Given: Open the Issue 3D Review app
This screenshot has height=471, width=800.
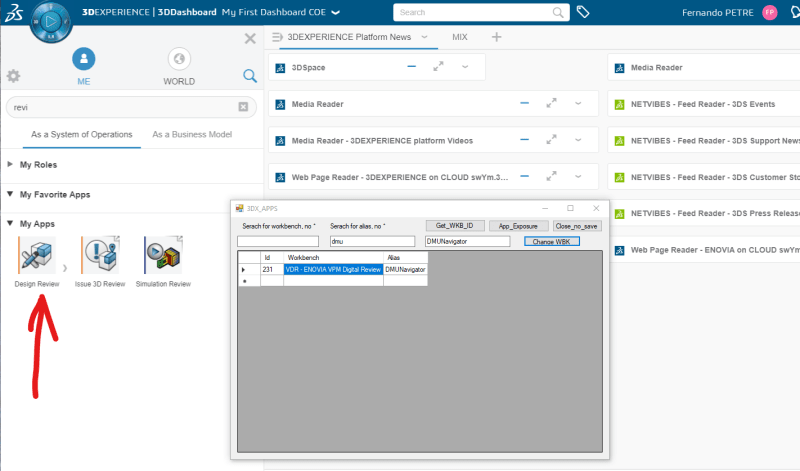Looking at the screenshot, I should [100, 255].
